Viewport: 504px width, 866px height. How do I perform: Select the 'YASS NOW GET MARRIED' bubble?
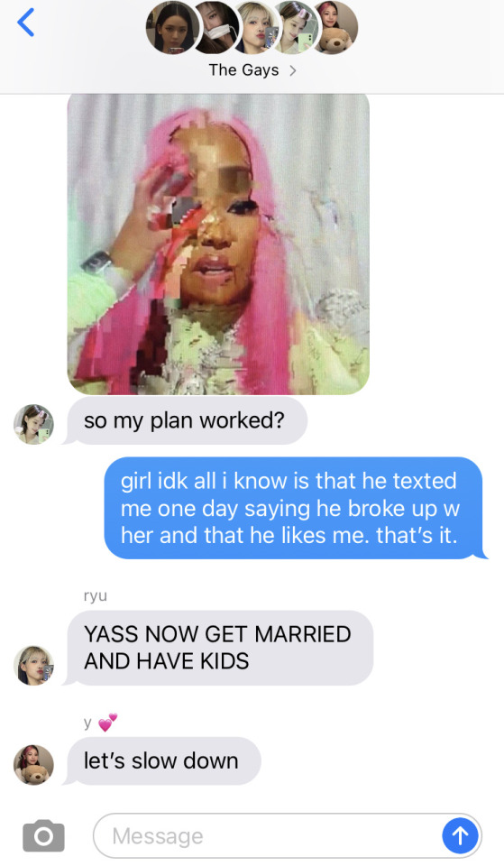click(x=217, y=648)
